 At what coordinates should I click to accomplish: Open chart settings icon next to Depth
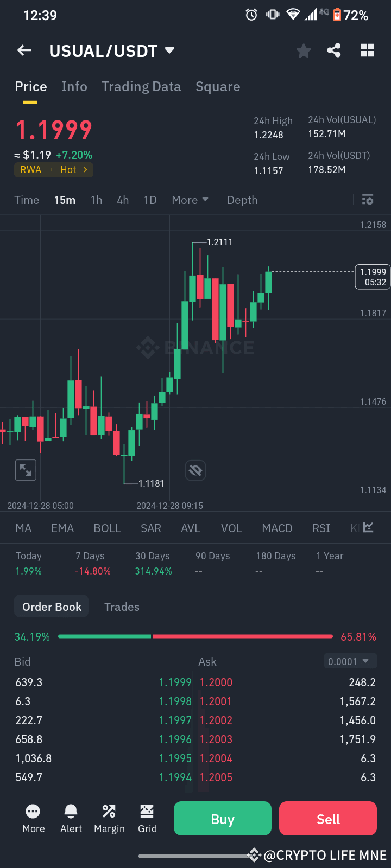coord(367,200)
